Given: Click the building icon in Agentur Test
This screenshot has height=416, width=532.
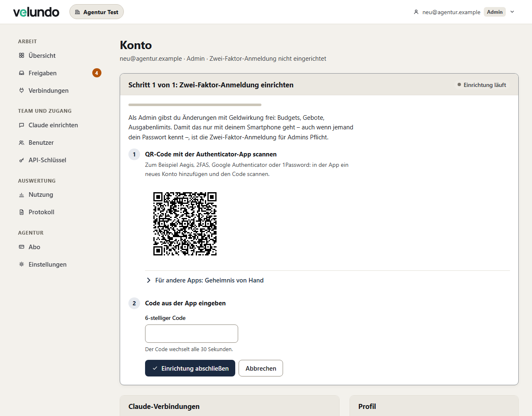Looking at the screenshot, I should 77,12.
